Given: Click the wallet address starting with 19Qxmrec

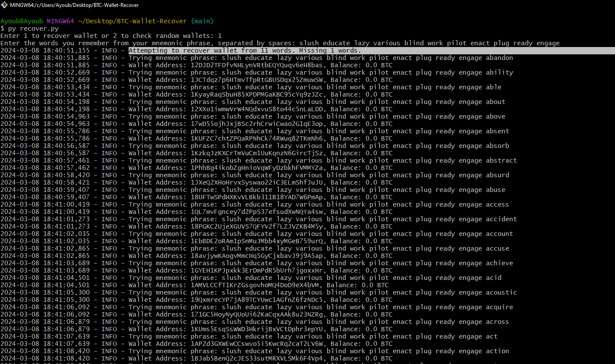Looking at the screenshot, I should [257, 300].
